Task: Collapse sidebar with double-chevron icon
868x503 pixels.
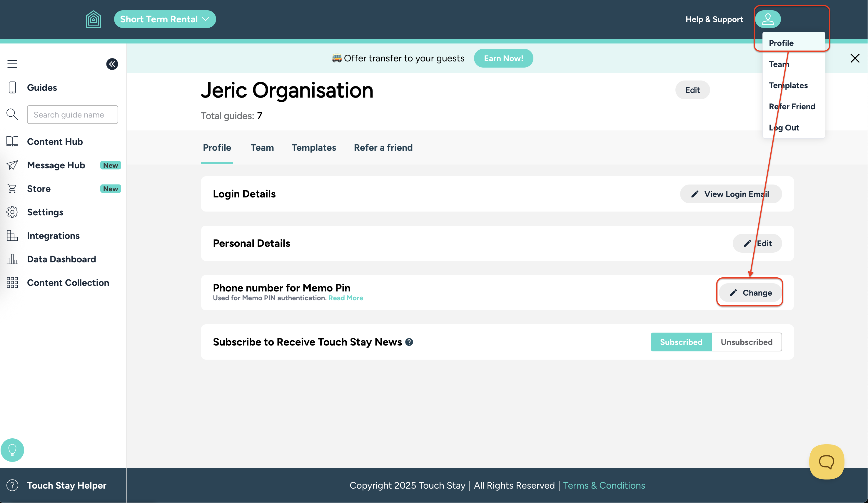Action: point(112,64)
